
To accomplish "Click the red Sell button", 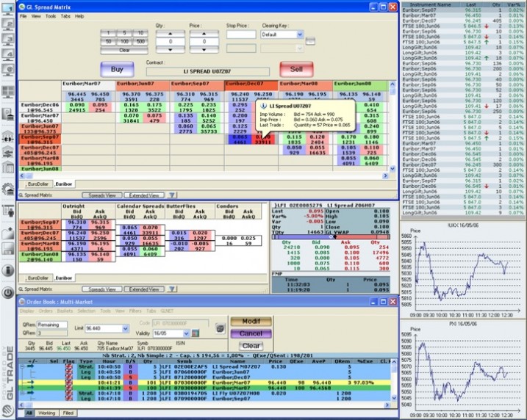I will [296, 69].
